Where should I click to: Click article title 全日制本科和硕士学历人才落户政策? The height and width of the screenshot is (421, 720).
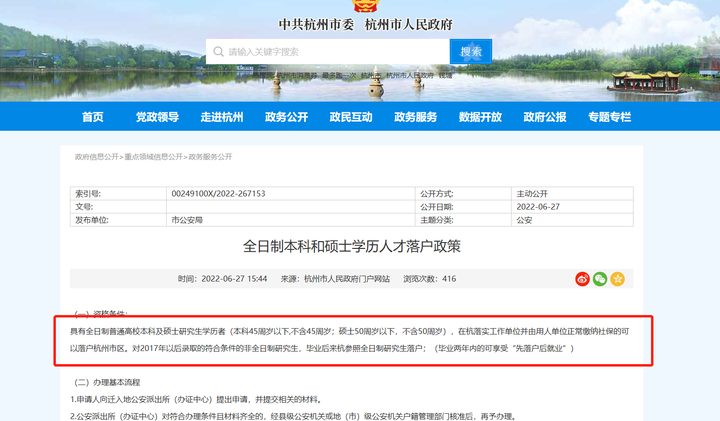(352, 247)
